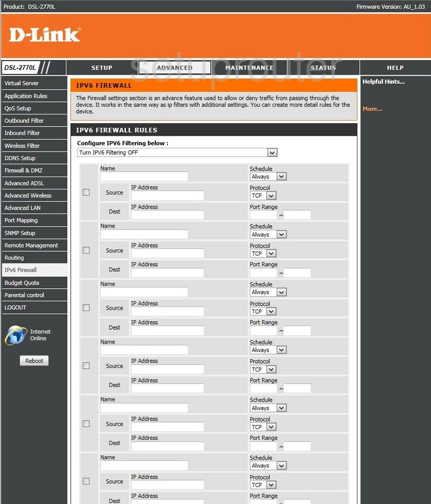
Task: Open the sixth rule's Schedule dropdown
Action: [268, 465]
